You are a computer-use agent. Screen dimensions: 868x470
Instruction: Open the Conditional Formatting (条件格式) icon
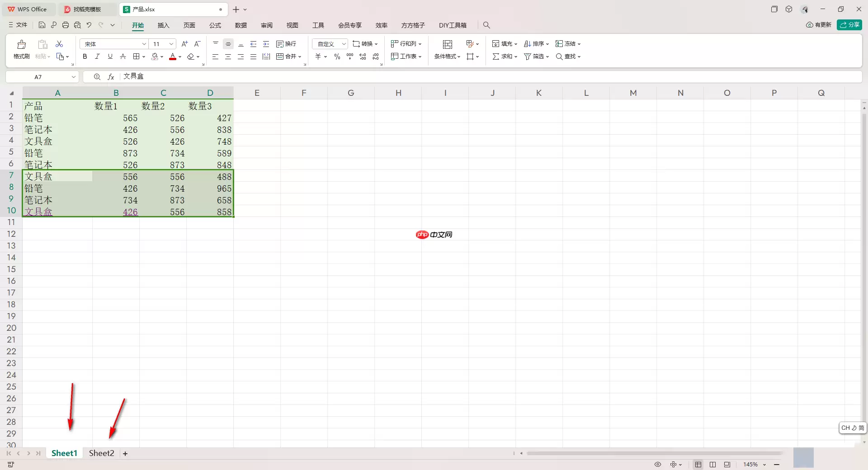point(447,45)
